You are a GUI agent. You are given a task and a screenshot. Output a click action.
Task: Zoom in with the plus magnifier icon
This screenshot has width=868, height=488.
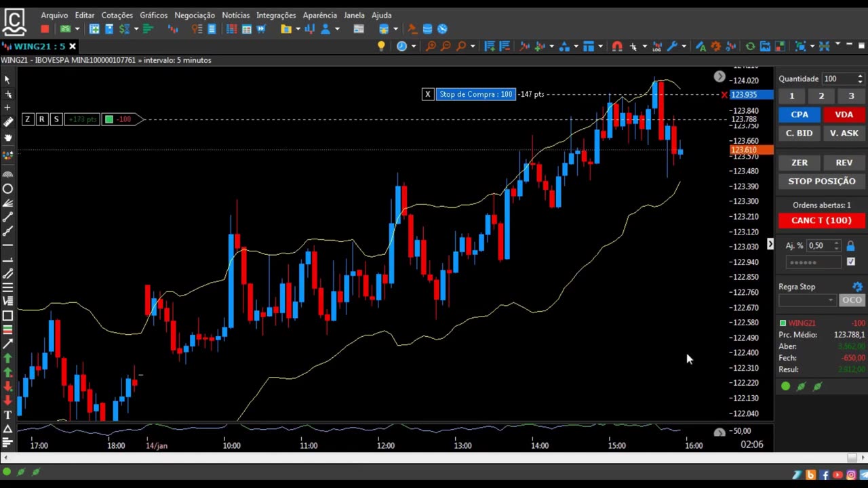[431, 46]
